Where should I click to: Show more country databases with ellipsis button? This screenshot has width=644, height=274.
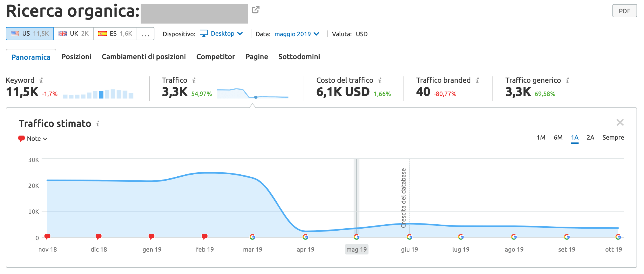(x=146, y=34)
